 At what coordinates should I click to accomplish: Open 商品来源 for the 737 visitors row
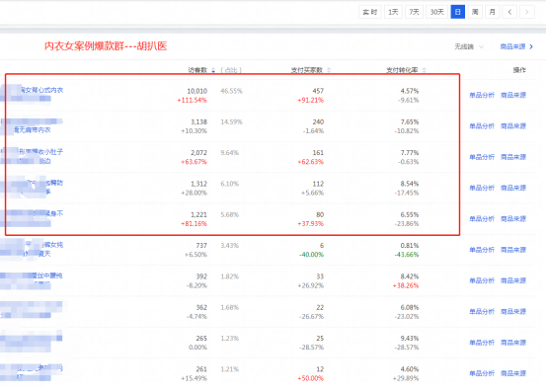pyautogui.click(x=513, y=250)
